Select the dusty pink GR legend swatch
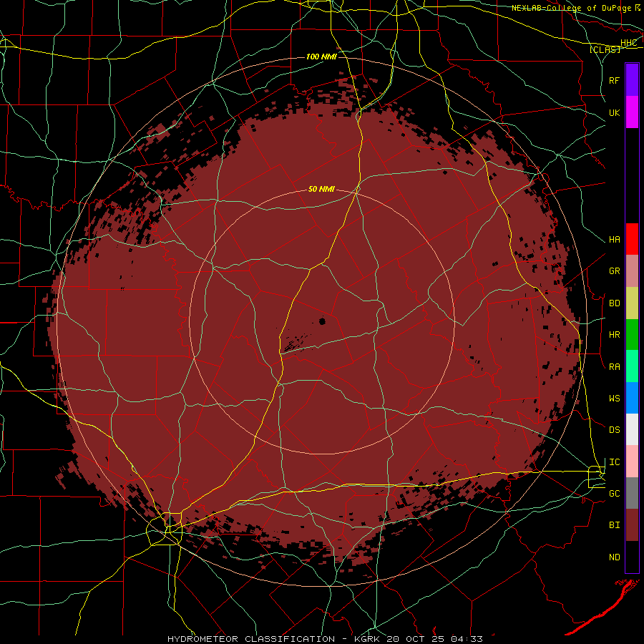The height and width of the screenshot is (644, 644). point(632,271)
